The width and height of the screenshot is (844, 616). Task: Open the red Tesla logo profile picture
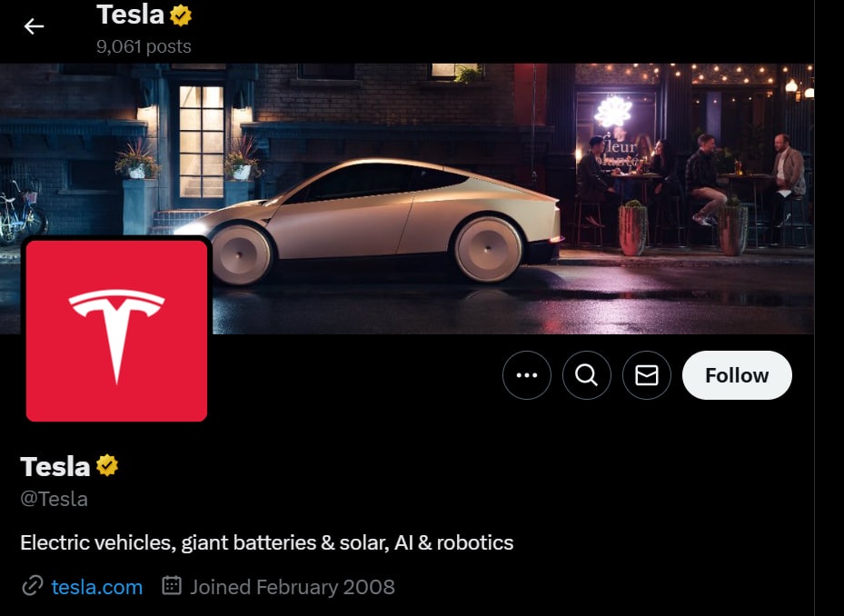[x=116, y=331]
